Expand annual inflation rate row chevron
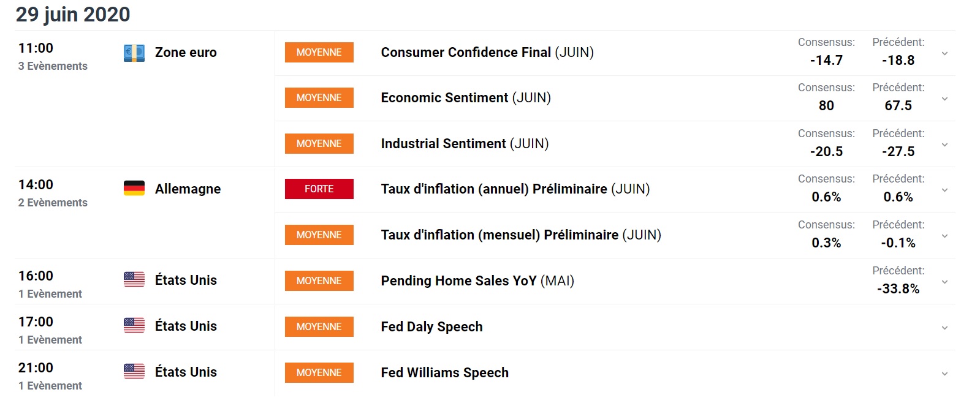980x403 pixels. point(944,190)
